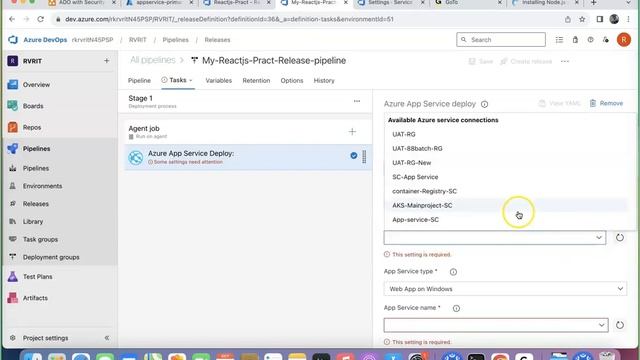Viewport: 640px width, 360px height.
Task: Click info icon next to App Service name
Action: coord(456,308)
